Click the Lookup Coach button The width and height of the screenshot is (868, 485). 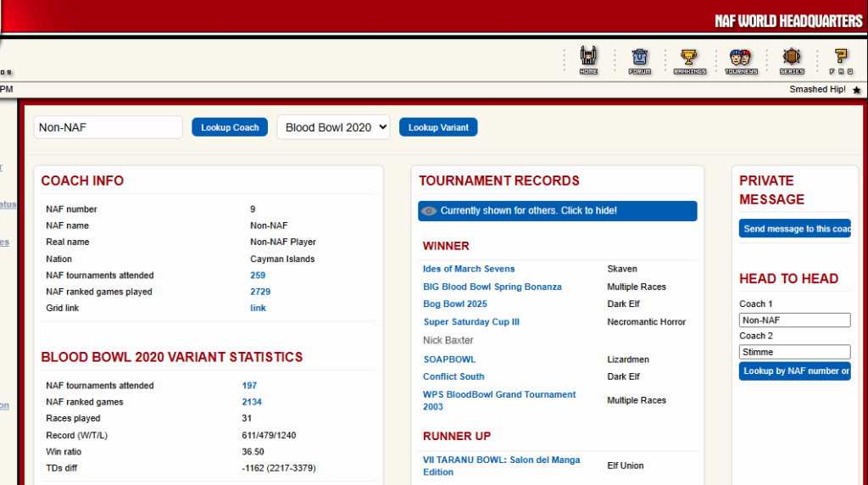coord(230,127)
